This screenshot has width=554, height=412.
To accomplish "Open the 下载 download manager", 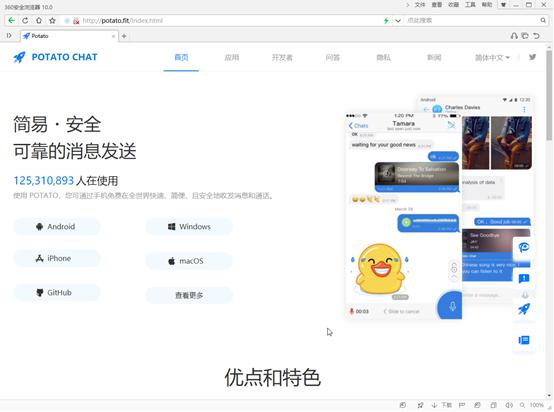I will coord(442,405).
